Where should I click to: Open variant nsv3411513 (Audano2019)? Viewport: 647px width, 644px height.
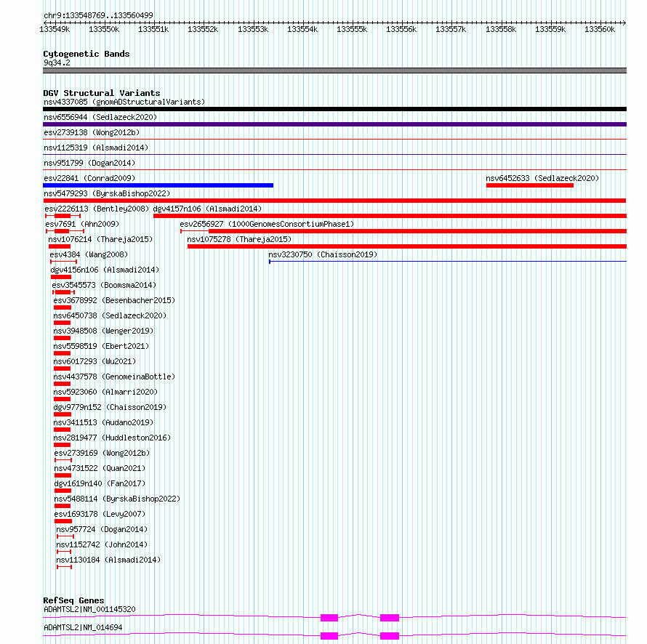pos(103,422)
